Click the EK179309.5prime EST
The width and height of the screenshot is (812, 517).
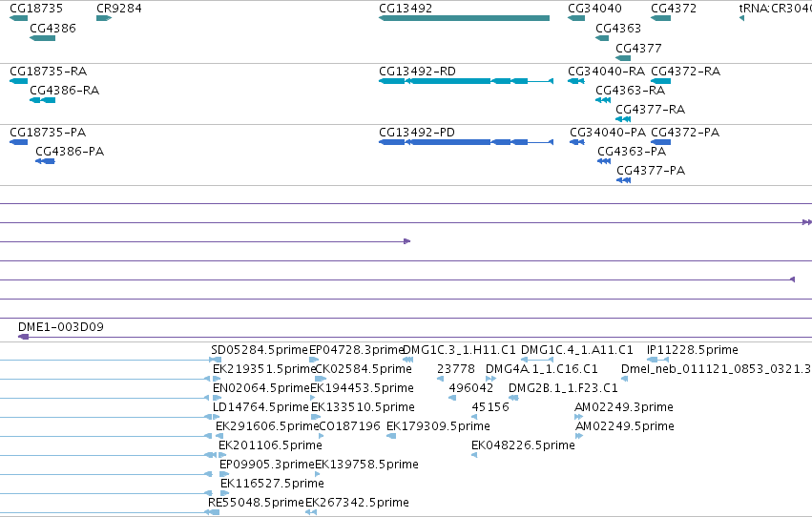(x=391, y=436)
